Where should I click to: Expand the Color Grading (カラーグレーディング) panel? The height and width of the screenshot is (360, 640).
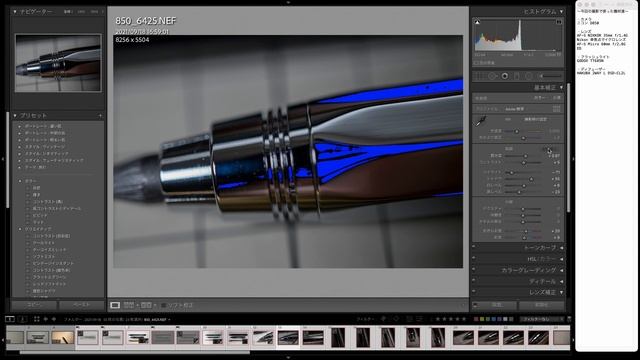[x=561, y=270]
